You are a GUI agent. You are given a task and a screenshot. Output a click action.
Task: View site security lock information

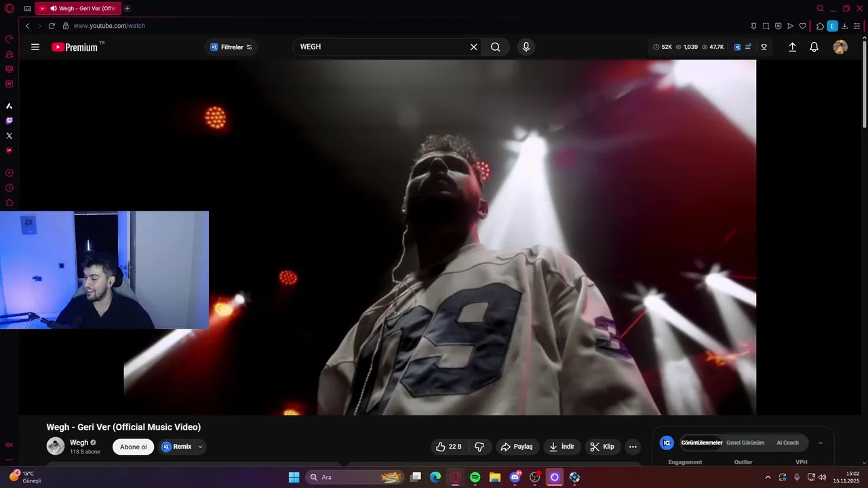click(x=66, y=26)
